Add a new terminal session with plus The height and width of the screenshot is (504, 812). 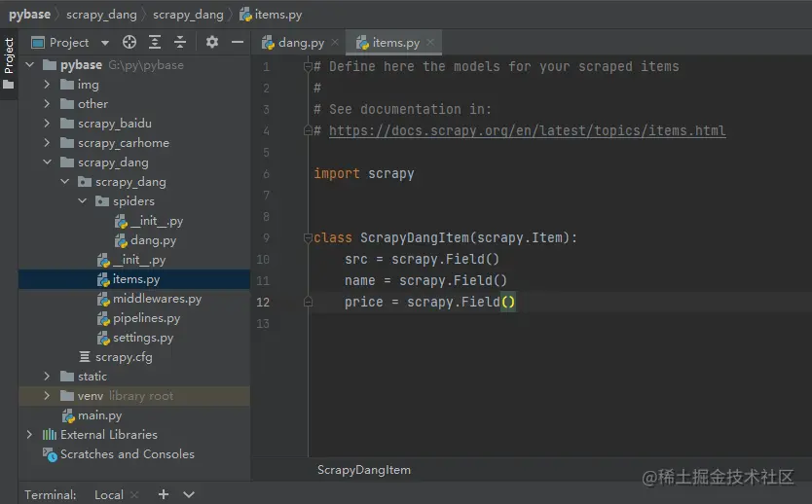click(x=164, y=494)
